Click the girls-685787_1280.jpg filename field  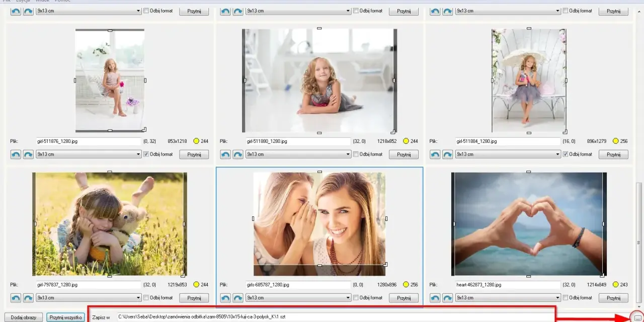click(x=298, y=285)
